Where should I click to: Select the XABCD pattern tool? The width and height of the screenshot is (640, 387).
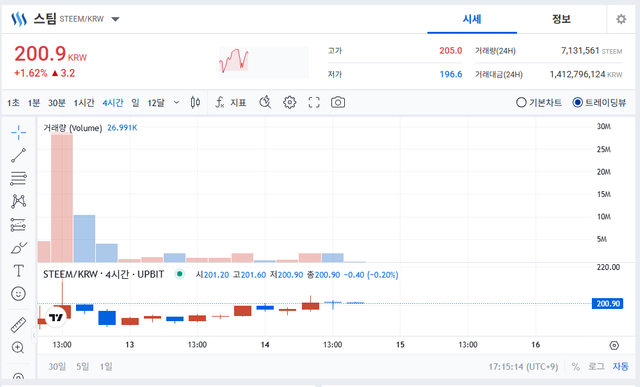(x=18, y=201)
